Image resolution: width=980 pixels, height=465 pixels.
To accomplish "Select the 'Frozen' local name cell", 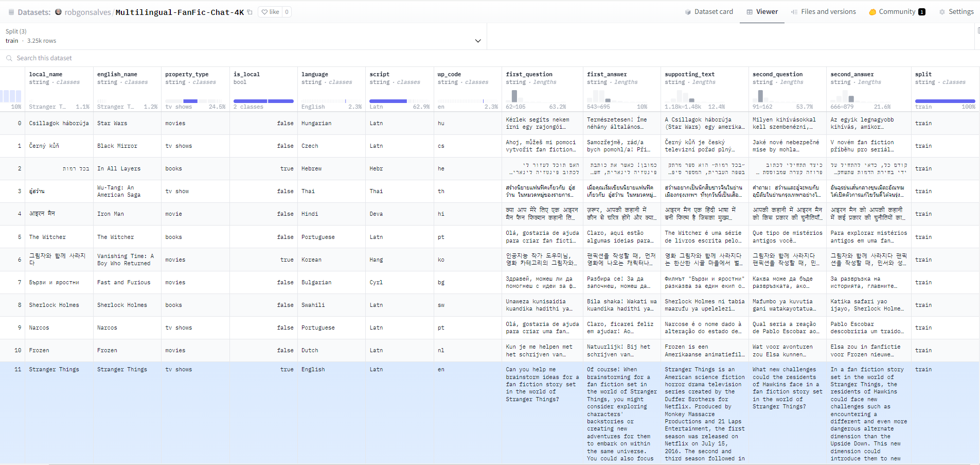I will click(59, 351).
